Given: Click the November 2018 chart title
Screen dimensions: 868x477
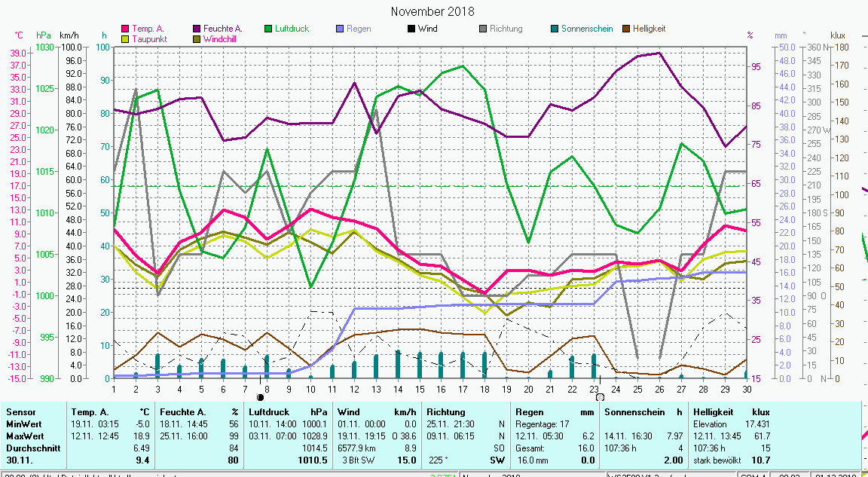Looking at the screenshot, I should point(432,11).
